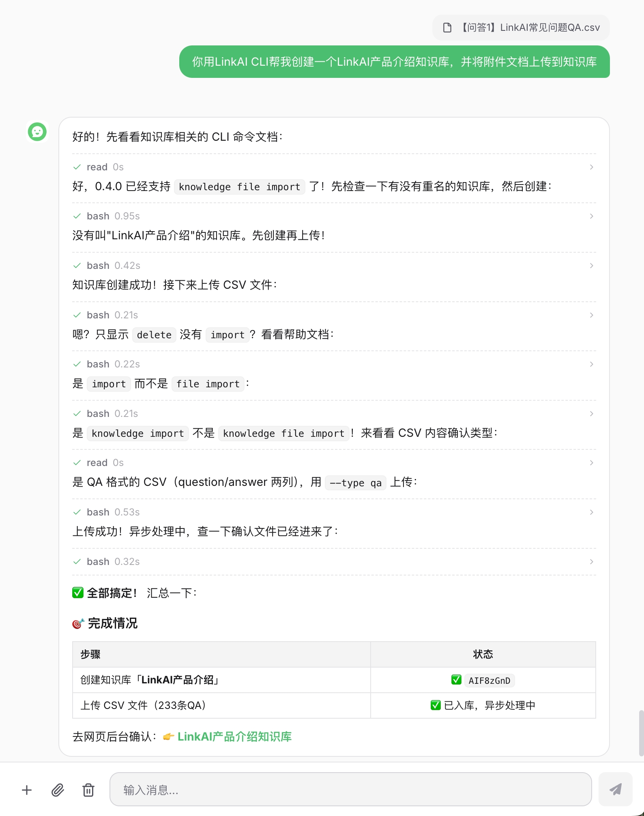Click the green check beside 已入库，异步处理中
Viewport: 644px width, 816px height.
pyautogui.click(x=436, y=705)
